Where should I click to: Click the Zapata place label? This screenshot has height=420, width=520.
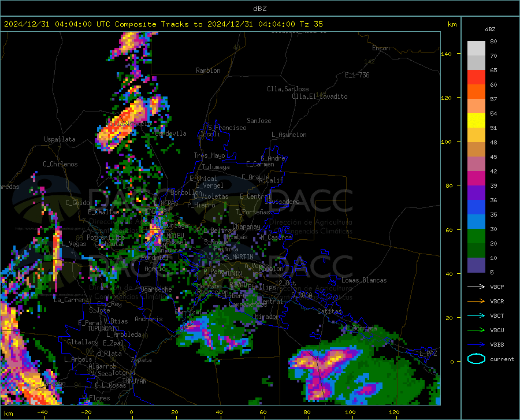(142, 360)
